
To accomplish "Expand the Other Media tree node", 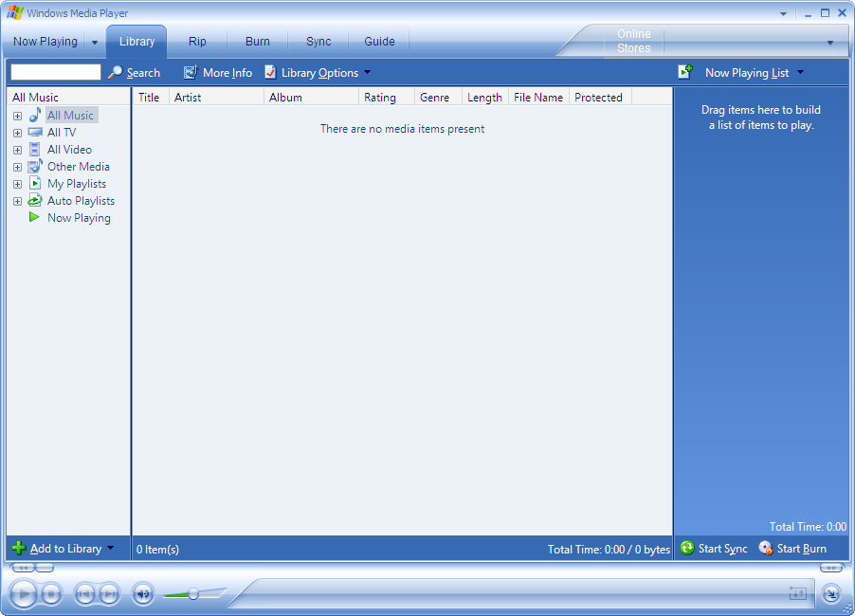I will coord(17,168).
